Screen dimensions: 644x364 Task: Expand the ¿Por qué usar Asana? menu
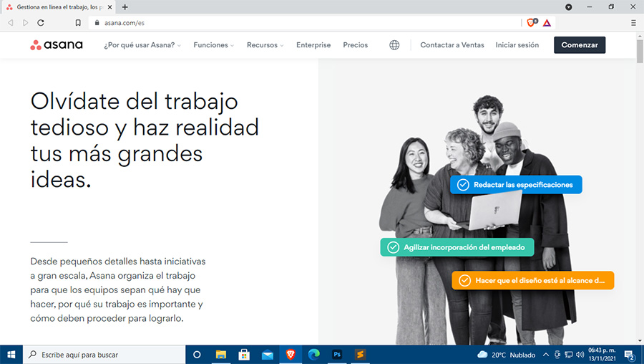(142, 45)
